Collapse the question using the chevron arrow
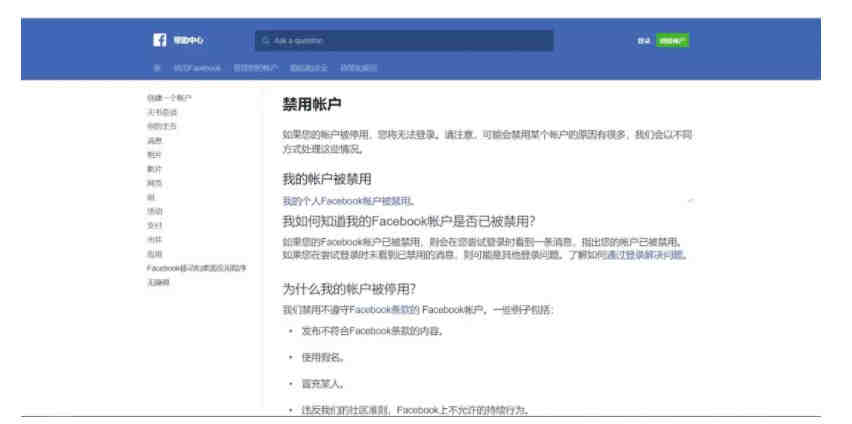 691,201
